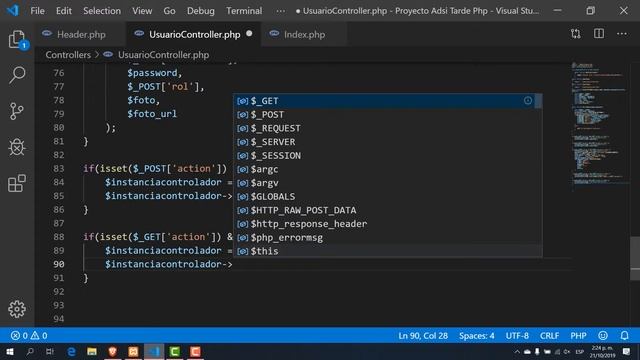Change indentation via Spaces: 4
The width and height of the screenshot is (640, 360).
click(476, 336)
